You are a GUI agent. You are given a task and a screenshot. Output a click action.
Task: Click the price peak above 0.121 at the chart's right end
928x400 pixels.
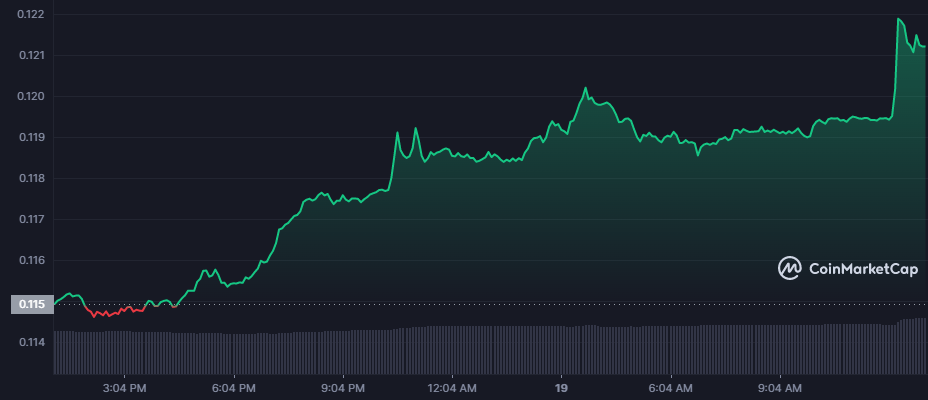coord(898,19)
